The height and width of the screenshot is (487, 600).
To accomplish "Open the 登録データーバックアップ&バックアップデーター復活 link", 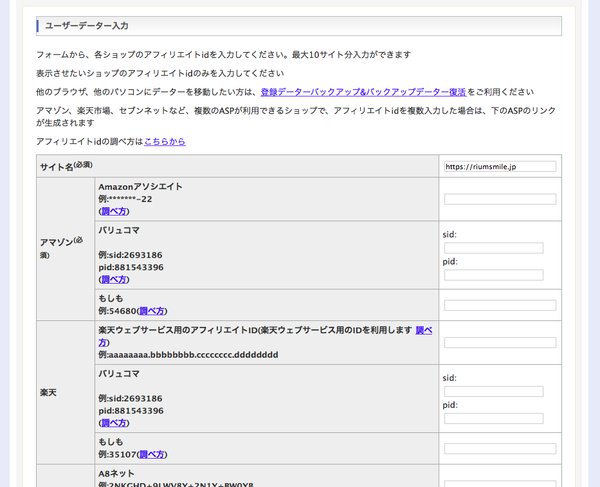I will tap(363, 92).
